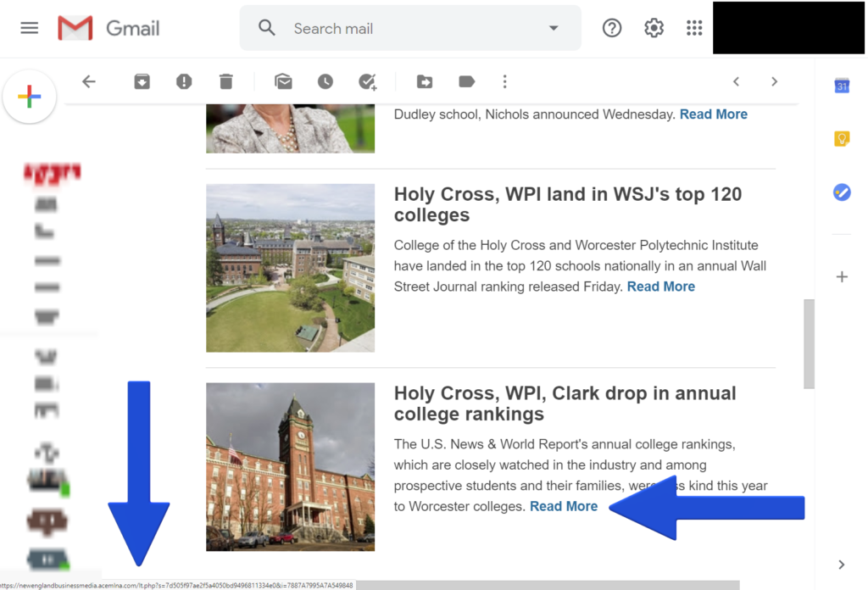Open the Google apps grid
868x590 pixels.
694,28
